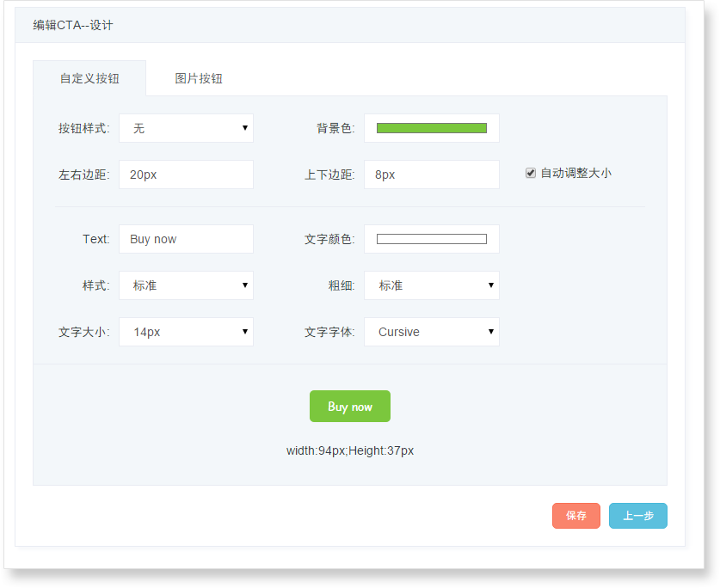Click the 编辑CTA--设计 dialog title
The height and width of the screenshot is (588, 720).
tap(73, 26)
